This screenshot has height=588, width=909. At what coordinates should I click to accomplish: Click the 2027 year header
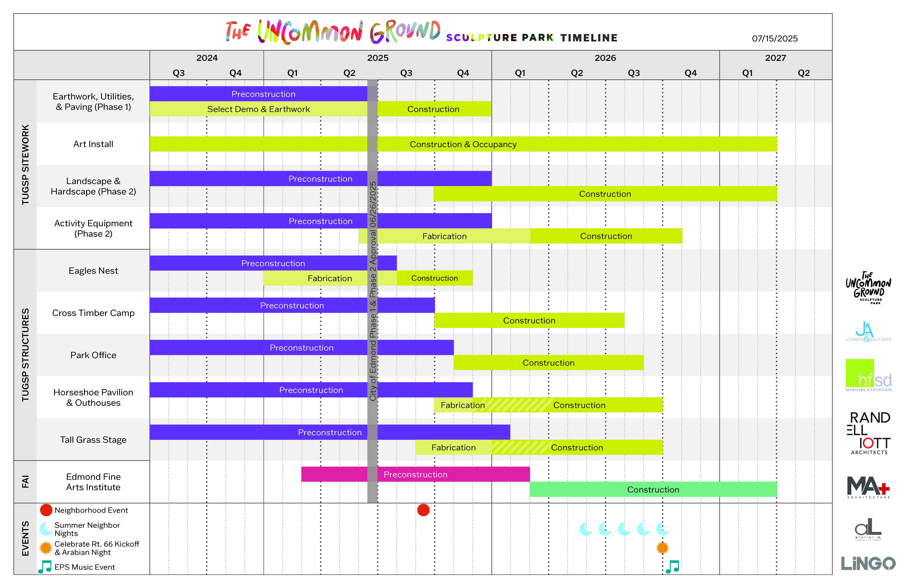pyautogui.click(x=776, y=58)
